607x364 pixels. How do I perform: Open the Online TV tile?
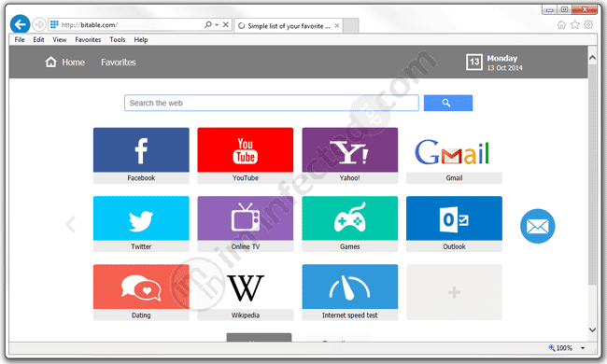coord(246,224)
